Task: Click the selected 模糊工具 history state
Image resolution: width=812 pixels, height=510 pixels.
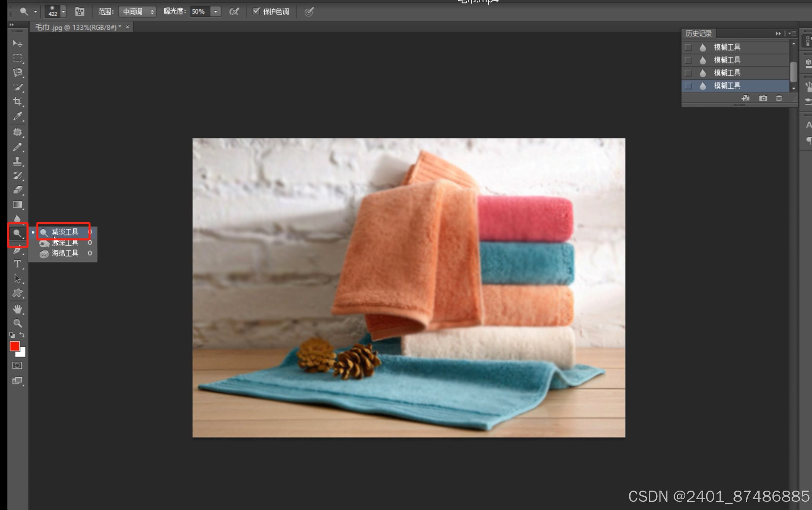Action: (728, 86)
